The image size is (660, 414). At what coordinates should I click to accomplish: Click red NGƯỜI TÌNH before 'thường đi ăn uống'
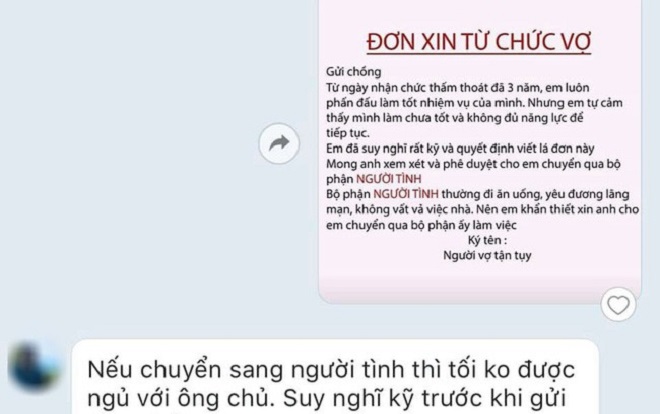[x=406, y=194]
